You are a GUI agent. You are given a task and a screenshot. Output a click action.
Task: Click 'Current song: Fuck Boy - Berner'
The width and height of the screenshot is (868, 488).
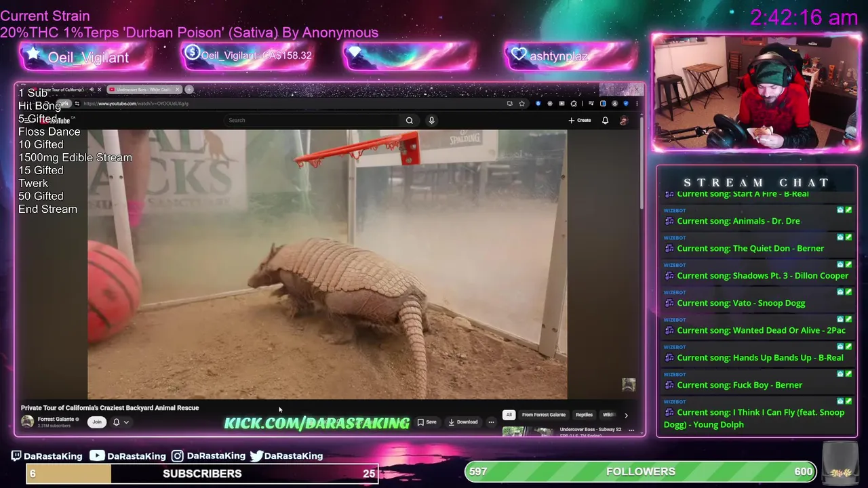pyautogui.click(x=740, y=385)
